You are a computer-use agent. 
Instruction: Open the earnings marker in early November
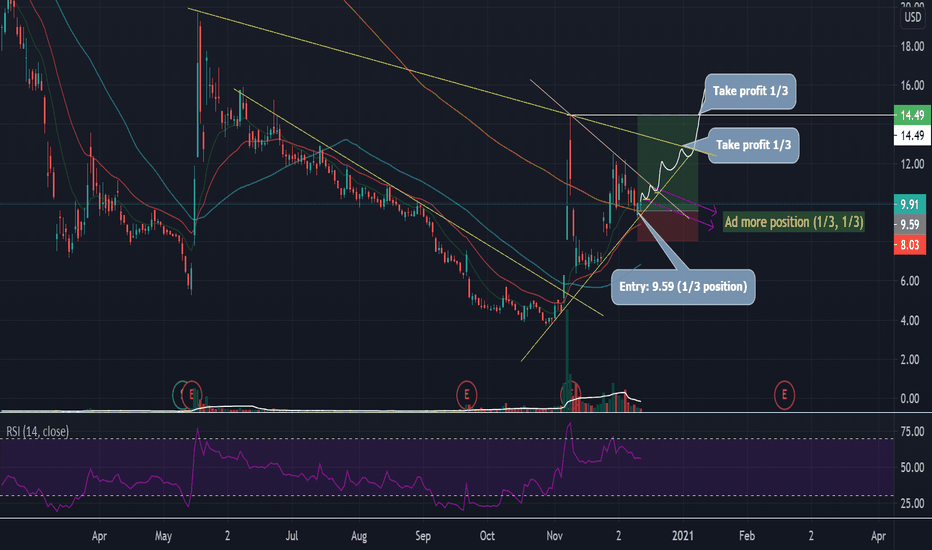[x=570, y=395]
